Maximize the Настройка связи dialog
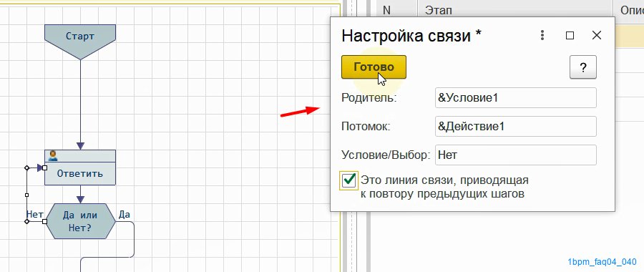 click(570, 35)
